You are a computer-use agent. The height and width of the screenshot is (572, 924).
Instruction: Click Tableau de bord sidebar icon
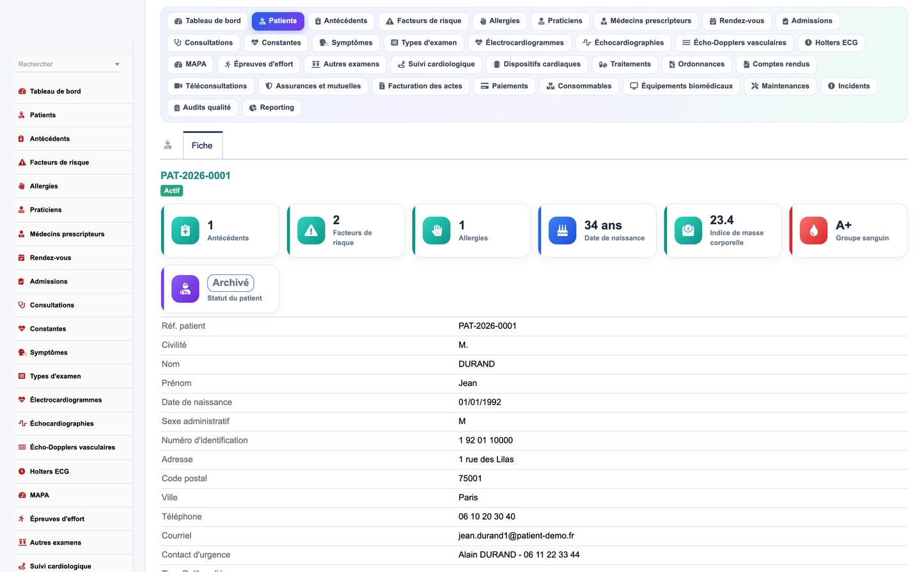click(x=22, y=91)
